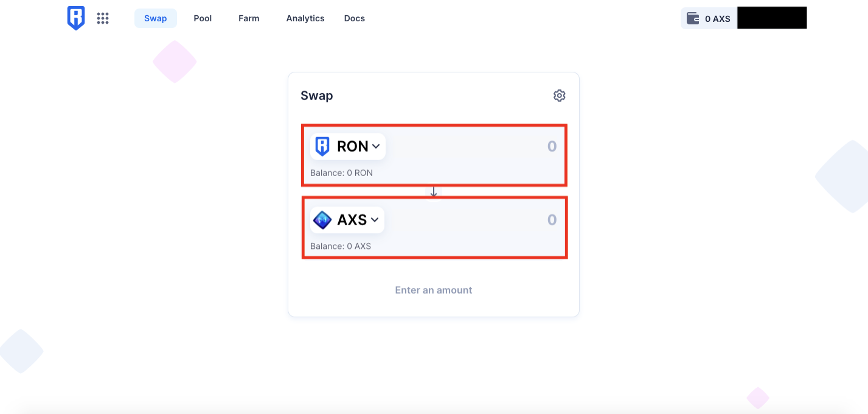Click the Balance: 0 AXS label
Screen dimensions: 868x414
(341, 247)
